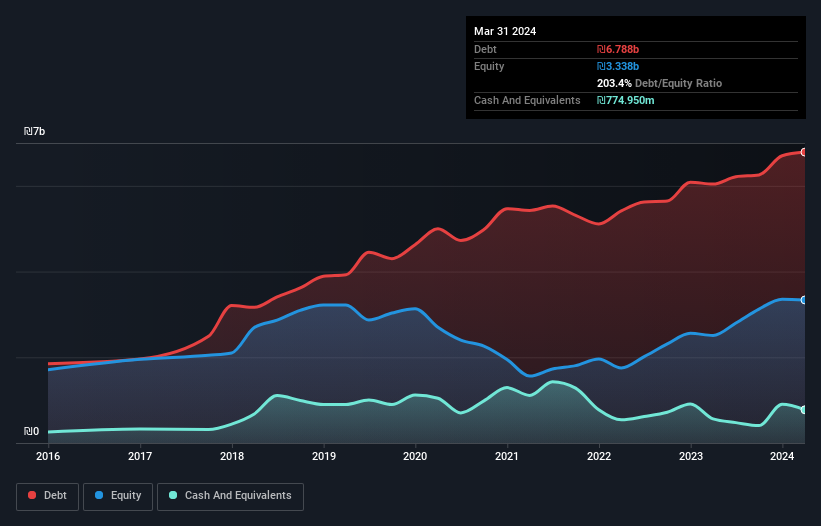Toggle the Debt series legend button
Viewport: 821px width, 526px height.
tap(48, 496)
